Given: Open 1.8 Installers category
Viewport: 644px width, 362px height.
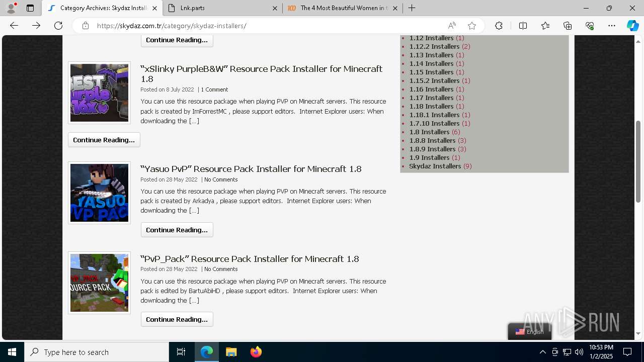Looking at the screenshot, I should (429, 132).
